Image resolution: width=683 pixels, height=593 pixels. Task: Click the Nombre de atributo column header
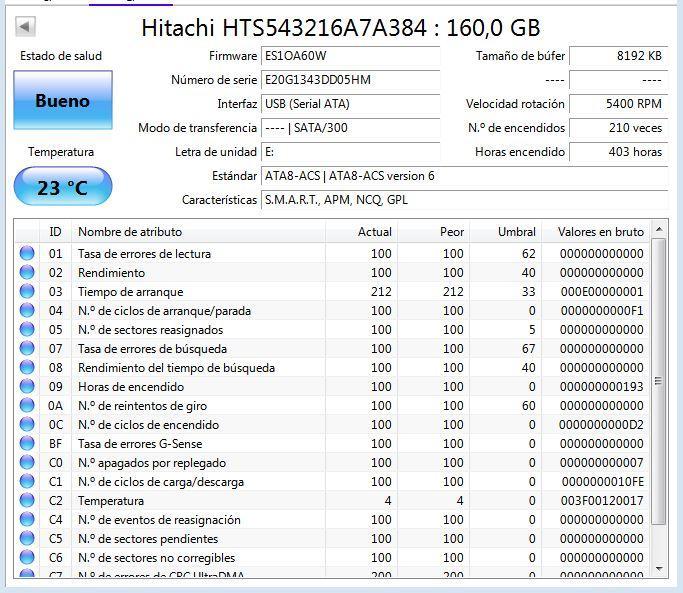pyautogui.click(x=198, y=232)
